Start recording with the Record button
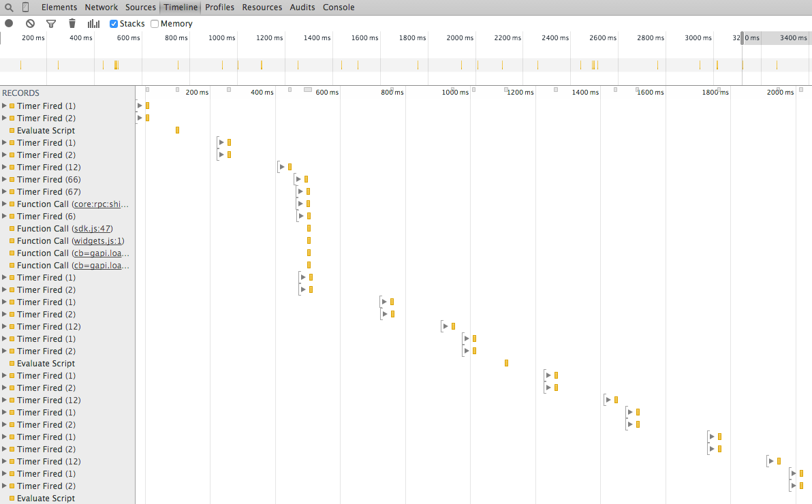Screen dimensions: 812x504 (9, 23)
